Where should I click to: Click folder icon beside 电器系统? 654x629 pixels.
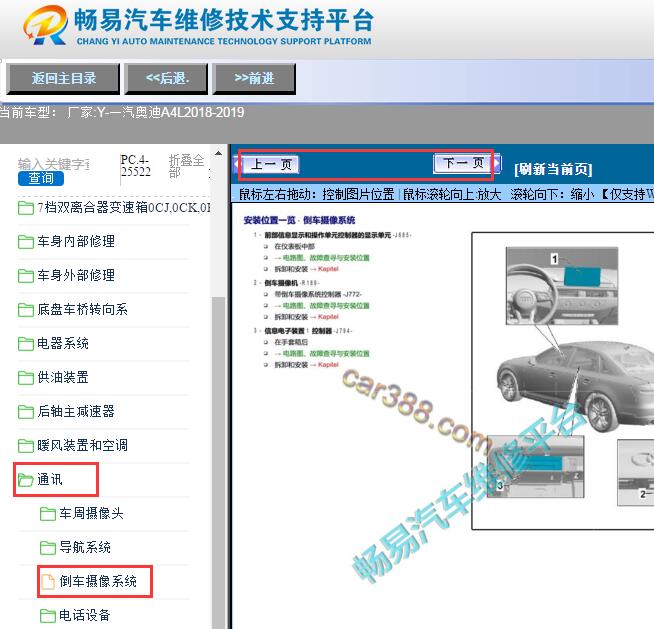(x=26, y=344)
